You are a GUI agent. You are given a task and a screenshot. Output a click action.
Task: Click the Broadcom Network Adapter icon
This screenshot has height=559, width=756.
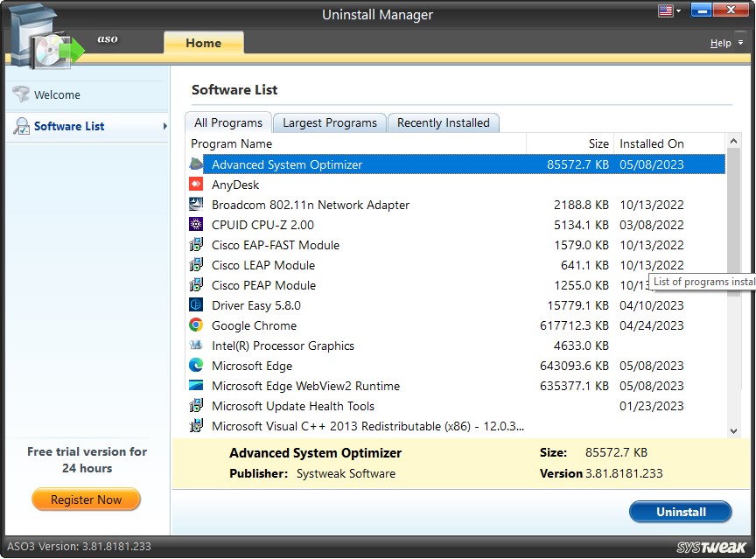pyautogui.click(x=196, y=205)
